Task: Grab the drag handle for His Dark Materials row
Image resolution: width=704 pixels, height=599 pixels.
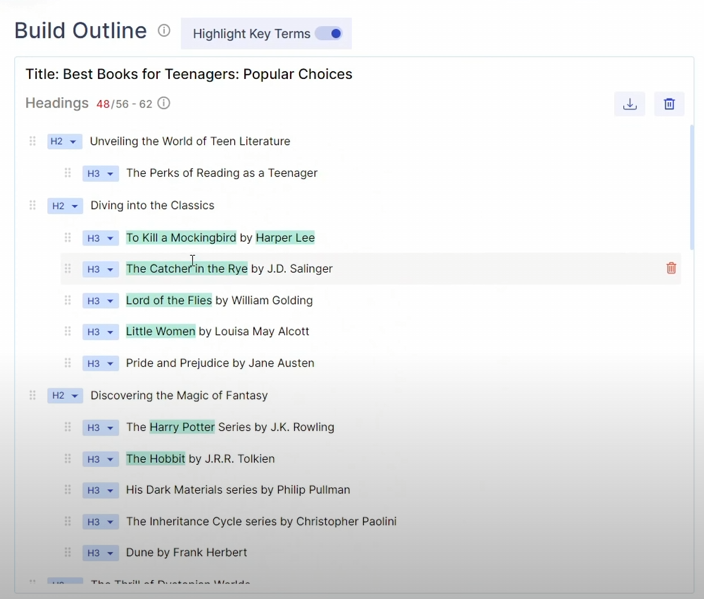Action: point(67,489)
